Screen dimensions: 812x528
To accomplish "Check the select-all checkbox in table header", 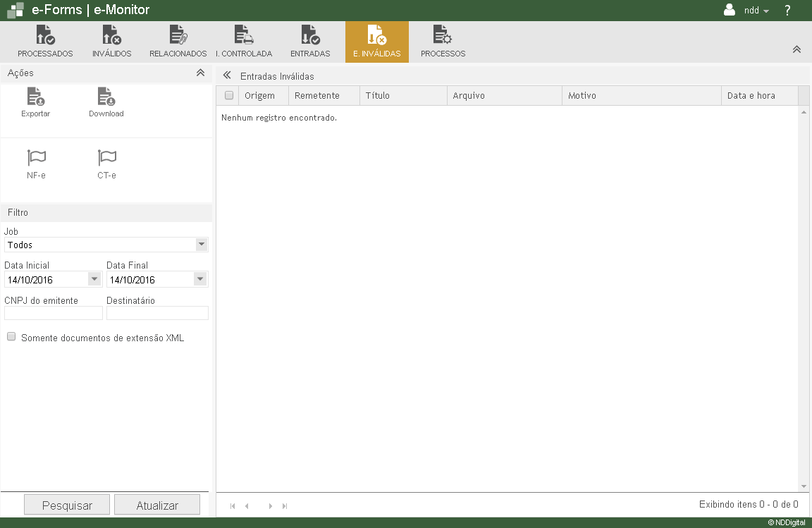I will [229, 95].
